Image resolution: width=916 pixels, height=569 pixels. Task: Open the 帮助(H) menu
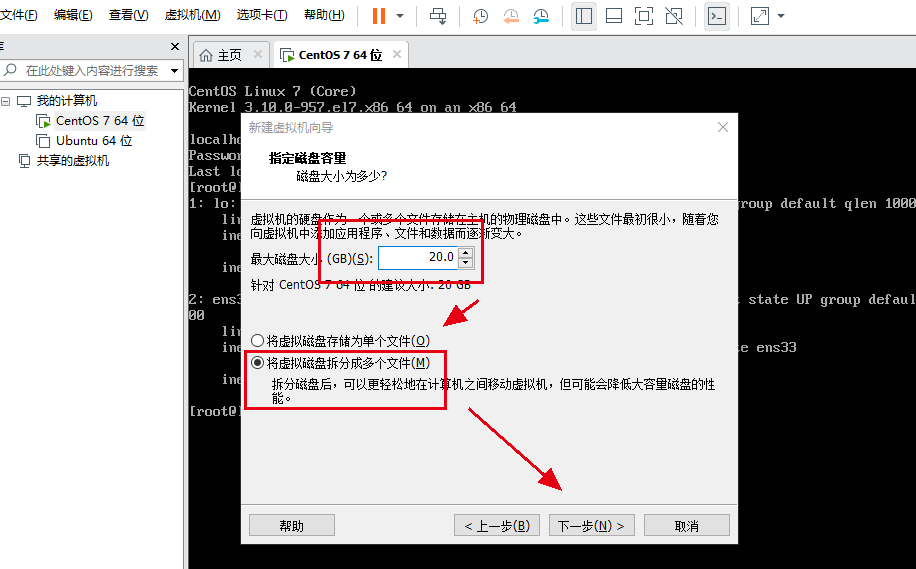point(324,15)
